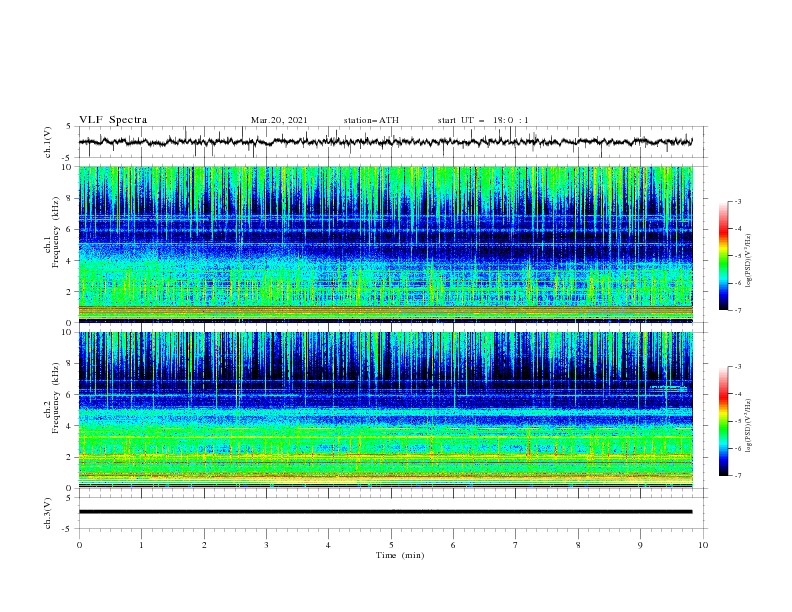
Task: Click the upper colorbar 'log(PSD)(V²/Hz)' label
Action: pyautogui.click(x=749, y=261)
